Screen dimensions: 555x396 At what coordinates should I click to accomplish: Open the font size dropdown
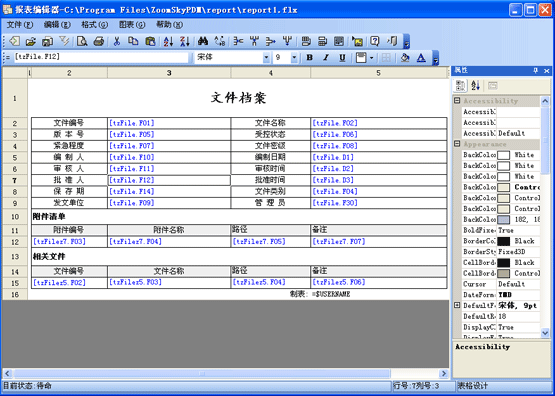[294, 58]
